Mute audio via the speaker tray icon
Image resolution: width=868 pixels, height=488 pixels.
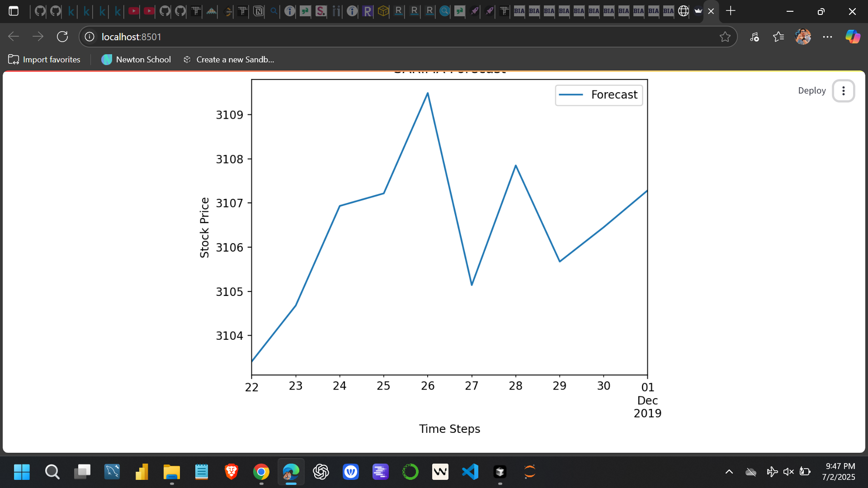788,472
